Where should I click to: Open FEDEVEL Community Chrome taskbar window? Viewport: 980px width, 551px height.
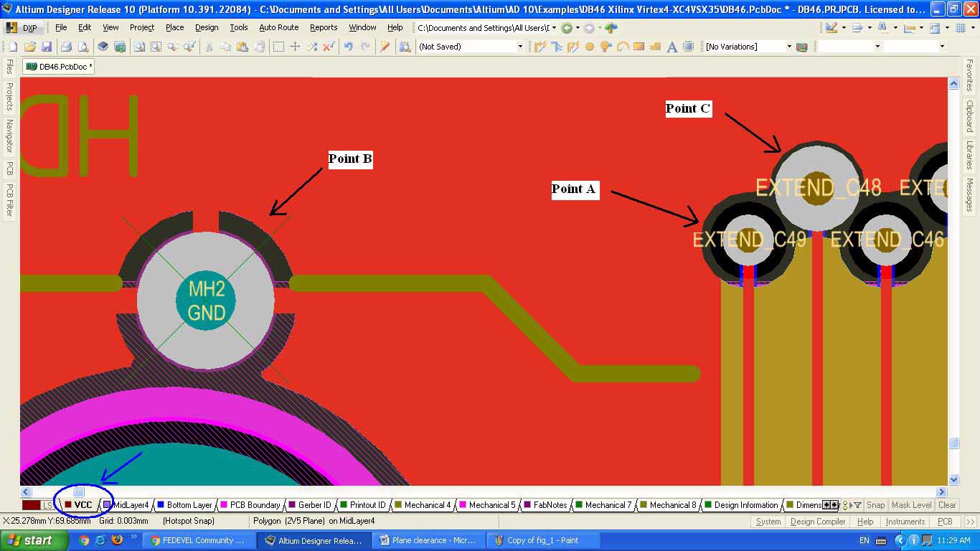pos(197,540)
